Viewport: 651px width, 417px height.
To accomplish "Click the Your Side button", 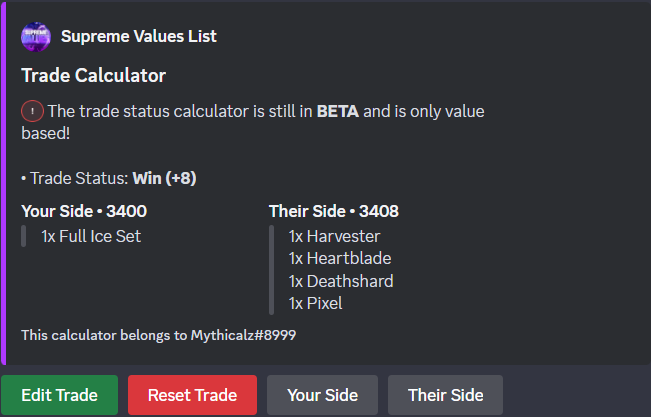I will click(x=322, y=395).
